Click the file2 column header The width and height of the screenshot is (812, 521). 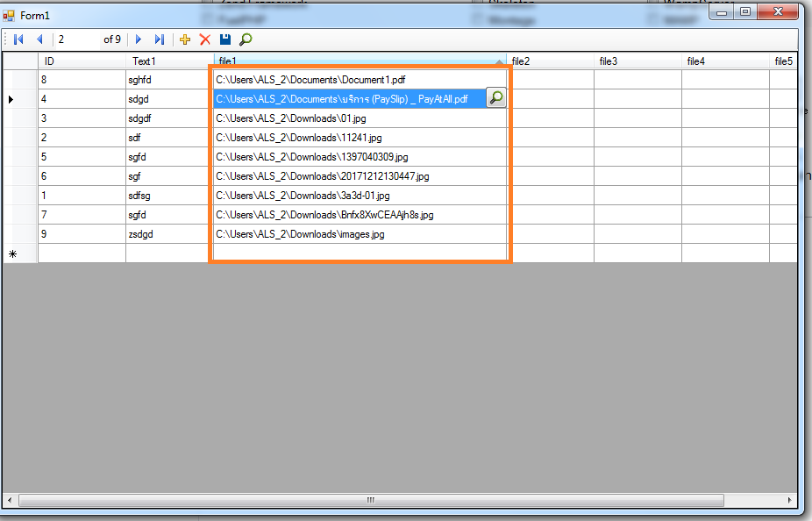coord(550,61)
